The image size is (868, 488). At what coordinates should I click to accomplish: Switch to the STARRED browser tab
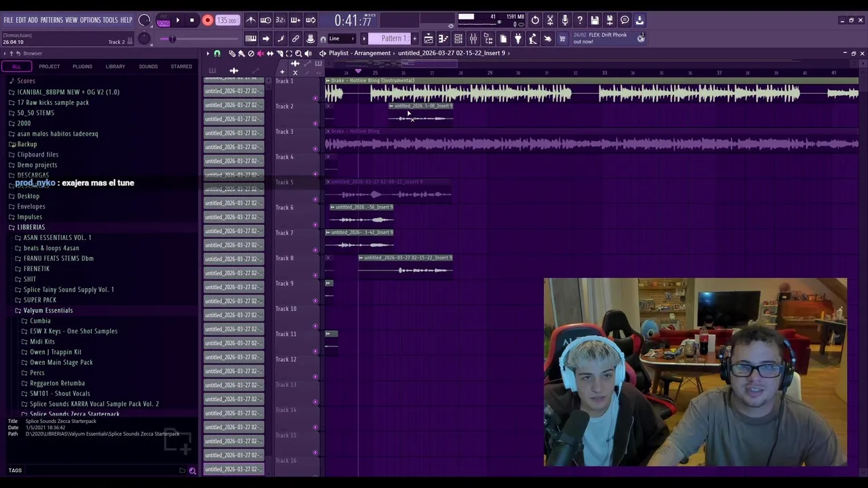181,66
